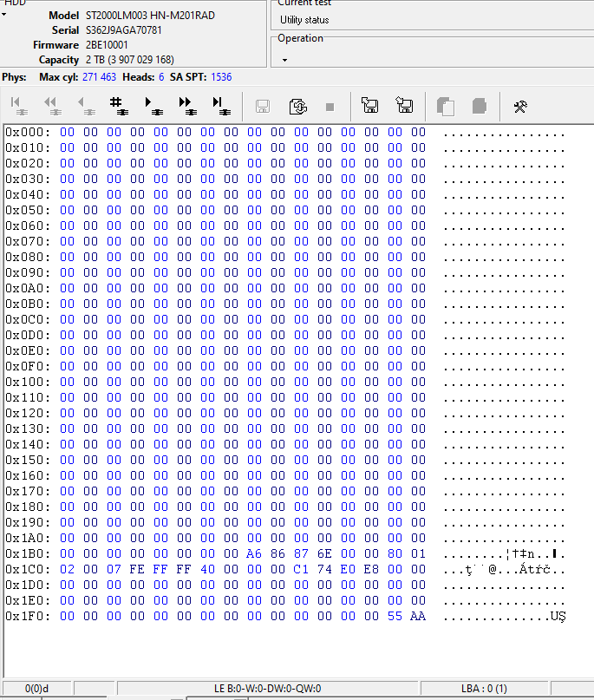This screenshot has height=700, width=594.
Task: Click the LBA : 0 (1) status field
Action: [484, 689]
